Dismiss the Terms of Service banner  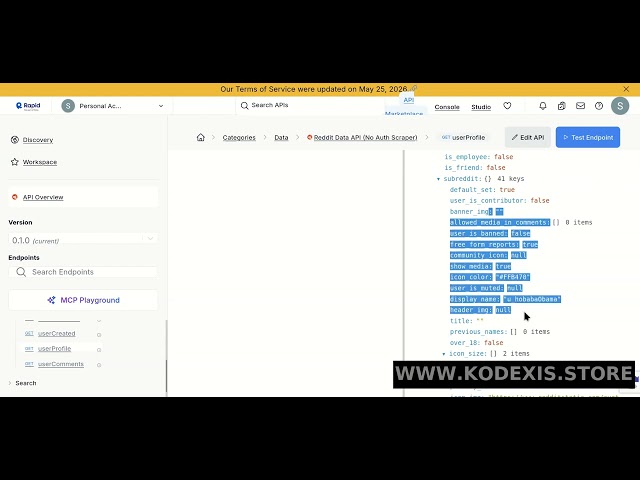pyautogui.click(x=626, y=89)
